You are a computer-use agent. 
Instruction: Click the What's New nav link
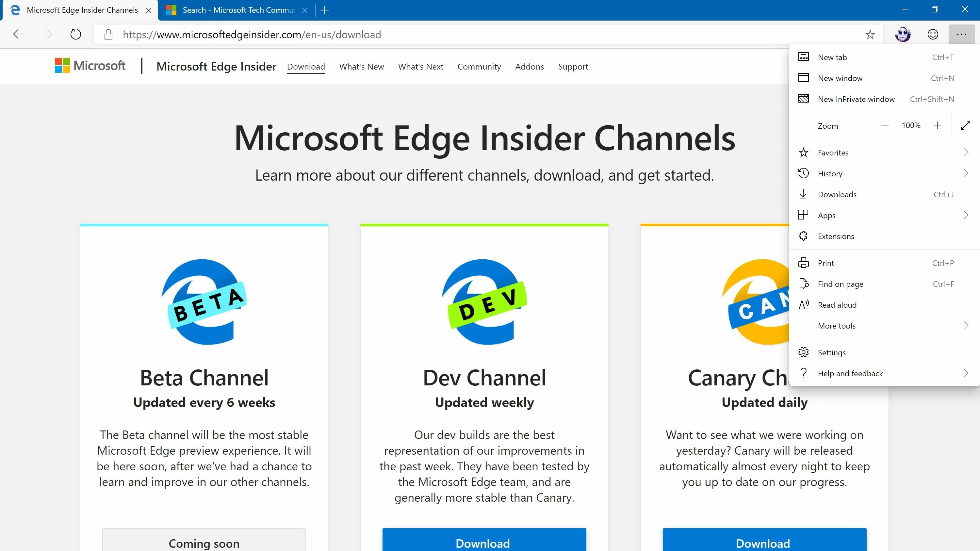(x=361, y=67)
